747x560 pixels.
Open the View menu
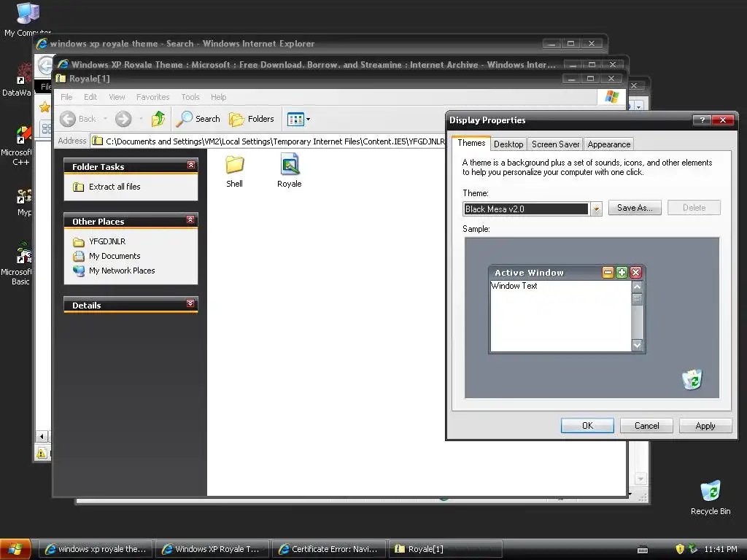[117, 97]
